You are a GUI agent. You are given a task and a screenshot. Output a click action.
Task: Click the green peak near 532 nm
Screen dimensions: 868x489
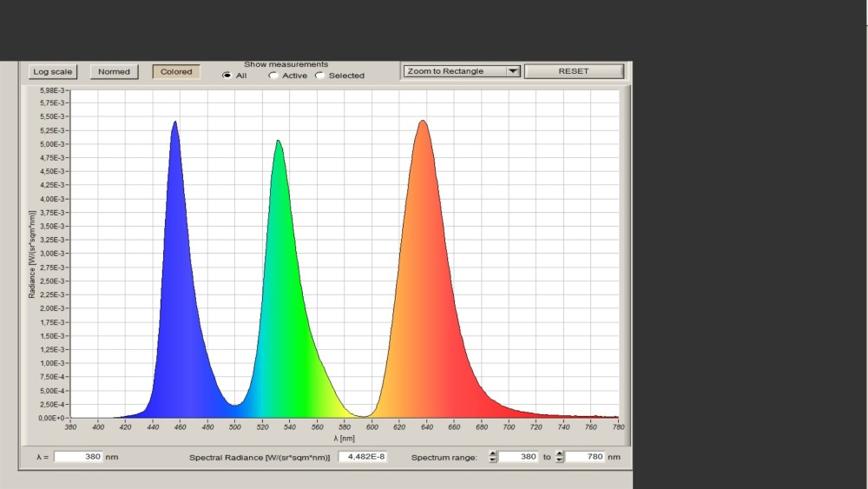tap(278, 142)
